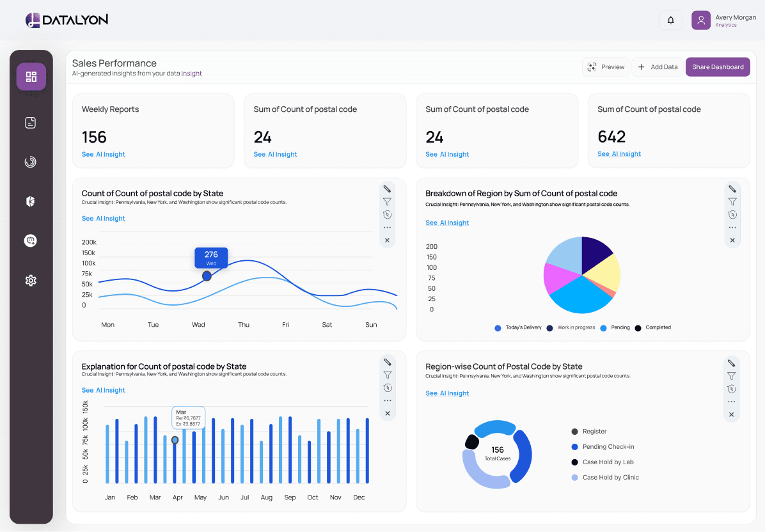Refresh the Explanation for Count bar chart
765x532 pixels.
[388, 387]
